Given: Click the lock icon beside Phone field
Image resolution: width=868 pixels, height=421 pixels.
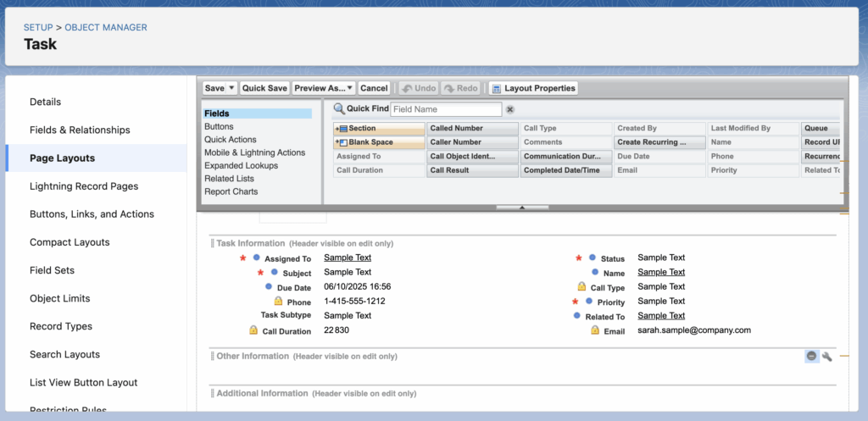Looking at the screenshot, I should tap(278, 302).
